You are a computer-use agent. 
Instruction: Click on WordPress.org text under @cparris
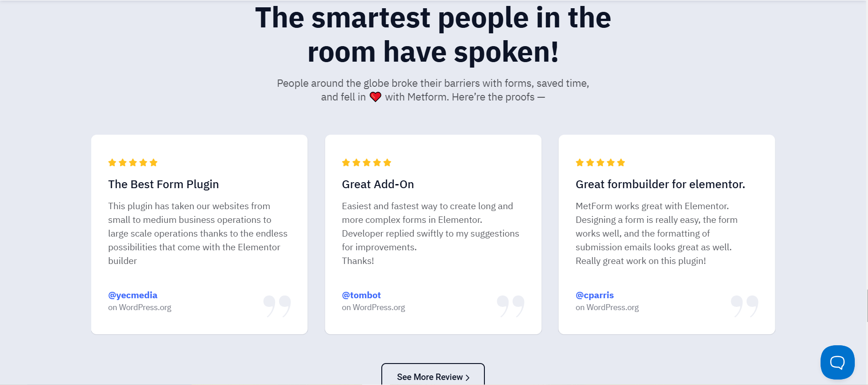607,307
